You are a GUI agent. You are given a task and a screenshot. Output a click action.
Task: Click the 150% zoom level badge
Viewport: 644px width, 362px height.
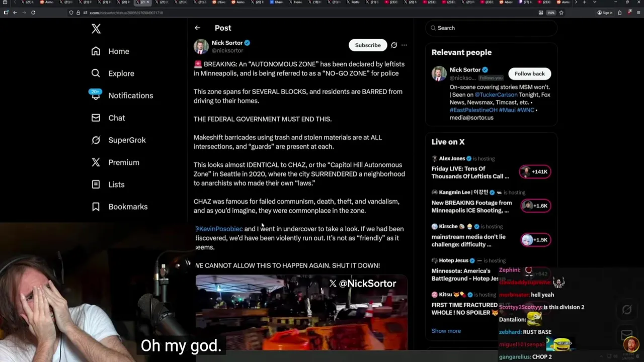tap(550, 13)
